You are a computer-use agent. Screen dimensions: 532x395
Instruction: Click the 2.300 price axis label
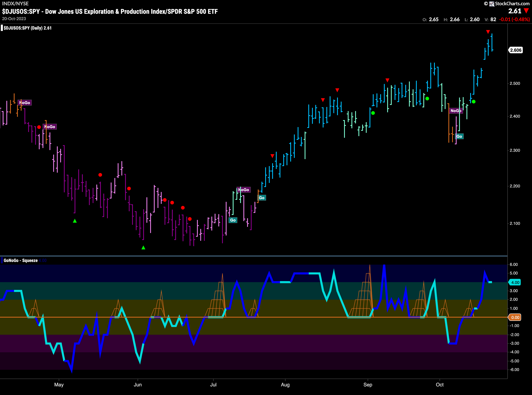tap(515, 150)
